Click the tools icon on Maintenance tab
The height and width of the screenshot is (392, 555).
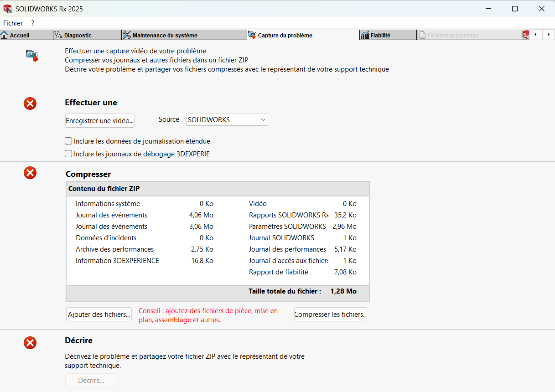coord(127,35)
